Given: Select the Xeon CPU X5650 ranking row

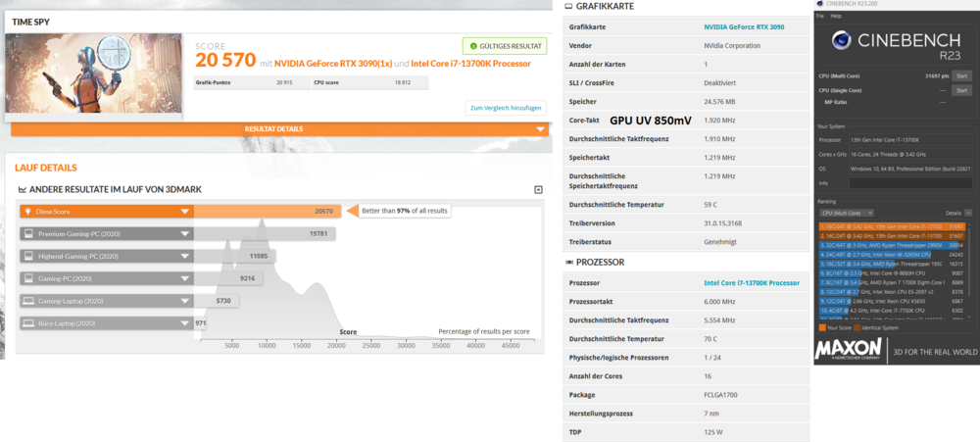Looking at the screenshot, I should click(x=892, y=301).
